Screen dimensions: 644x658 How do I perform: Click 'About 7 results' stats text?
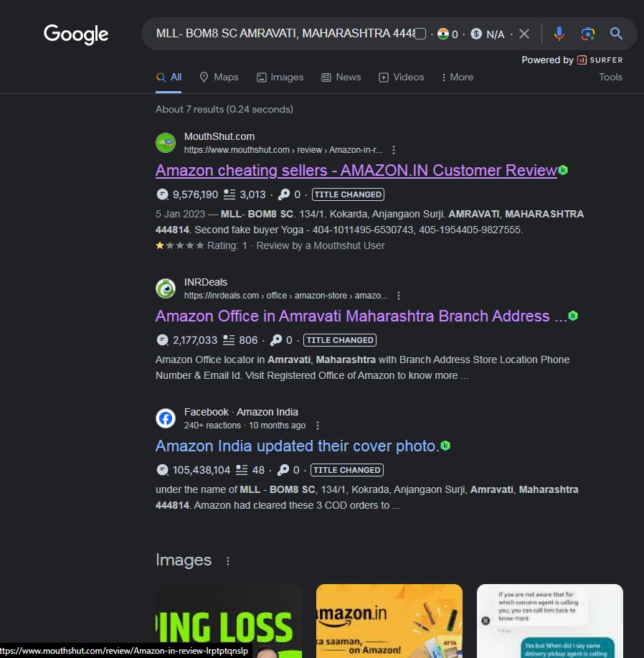tap(224, 110)
